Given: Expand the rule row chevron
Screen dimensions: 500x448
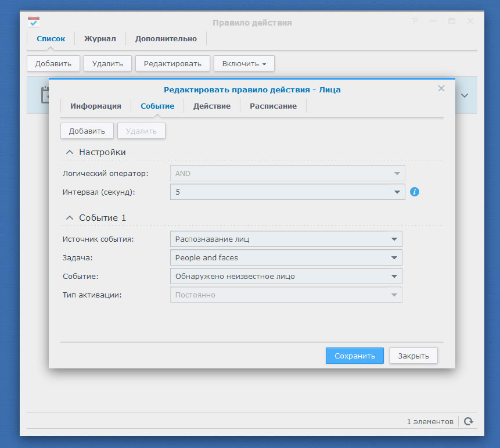Looking at the screenshot, I should [465, 95].
